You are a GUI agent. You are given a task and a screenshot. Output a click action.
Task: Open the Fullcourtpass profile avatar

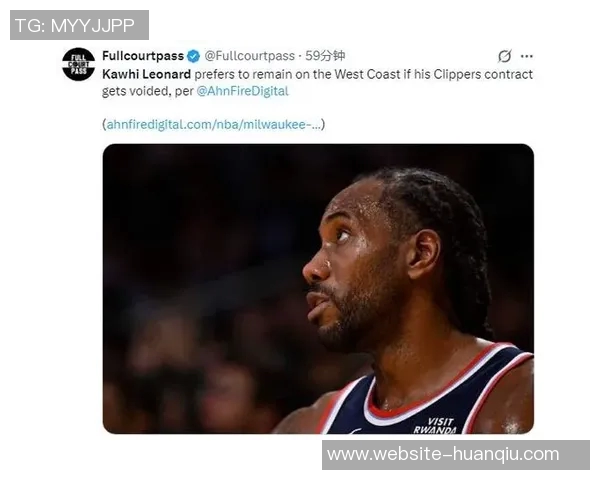[x=78, y=64]
